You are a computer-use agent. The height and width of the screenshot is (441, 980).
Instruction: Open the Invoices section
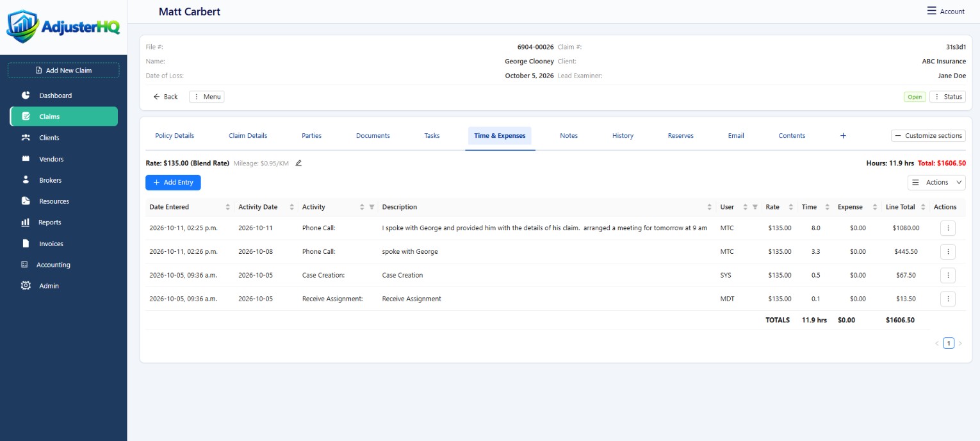tap(51, 244)
